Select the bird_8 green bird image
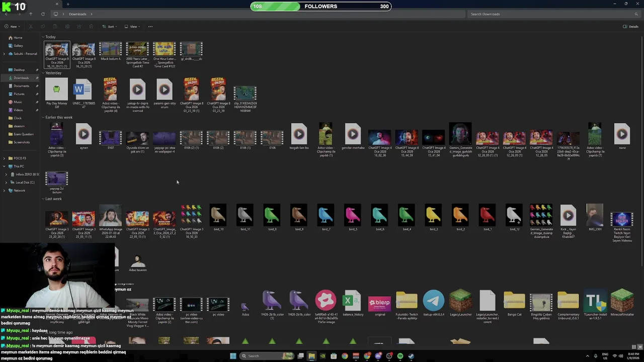This screenshot has width=644, height=362. (x=272, y=217)
